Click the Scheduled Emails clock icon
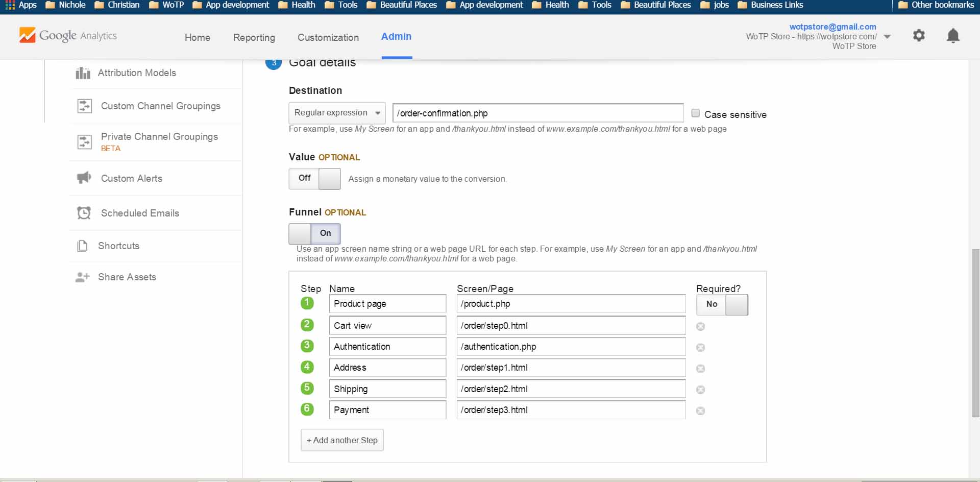 pyautogui.click(x=84, y=213)
